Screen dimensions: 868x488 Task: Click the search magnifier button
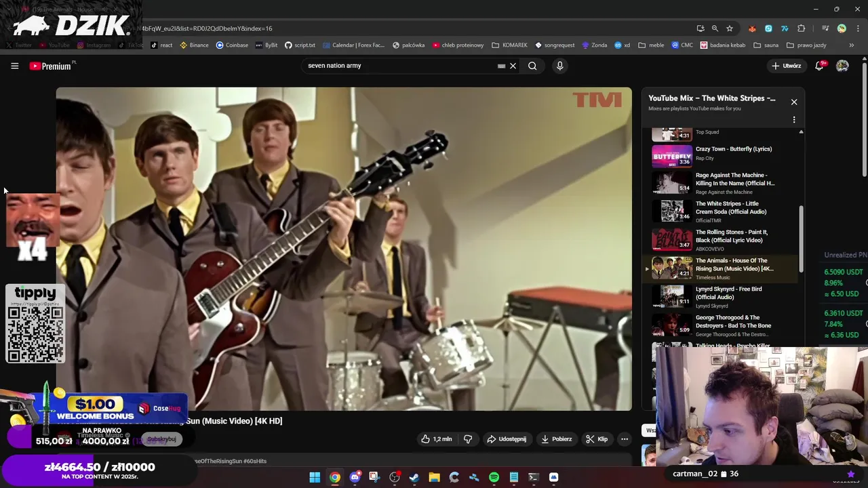(532, 66)
